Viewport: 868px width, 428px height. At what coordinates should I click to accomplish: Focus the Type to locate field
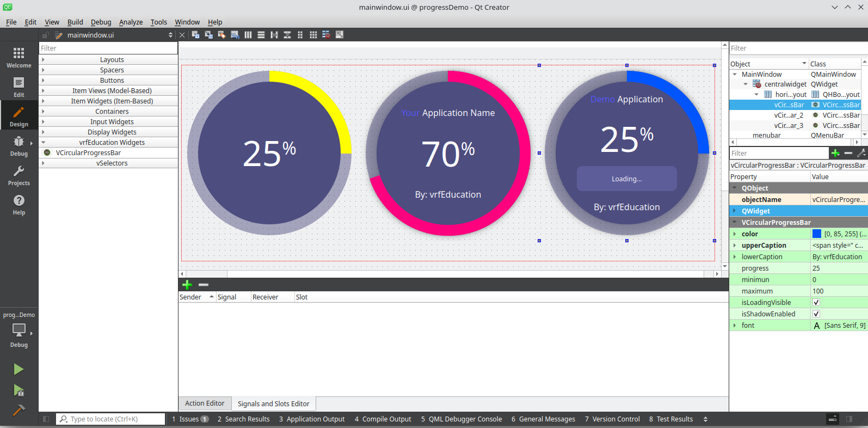[110, 419]
